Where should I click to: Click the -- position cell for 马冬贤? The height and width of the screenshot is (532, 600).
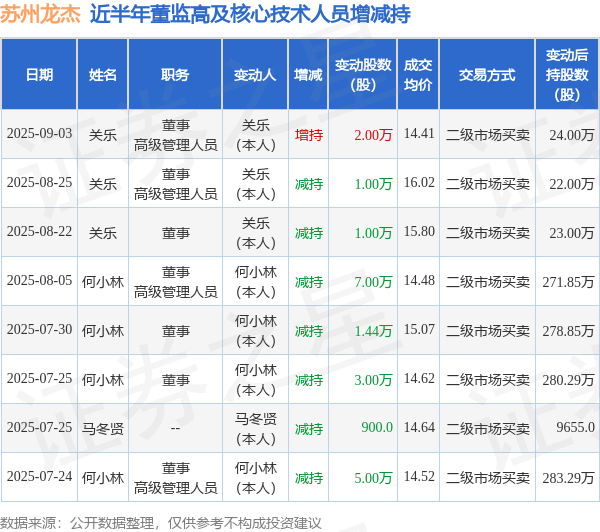click(x=175, y=428)
